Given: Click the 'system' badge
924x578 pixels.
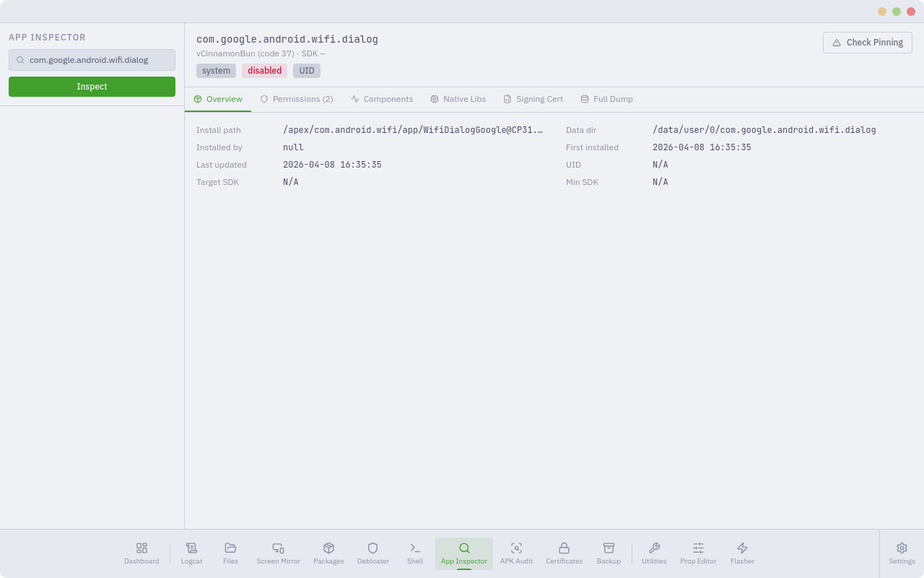Looking at the screenshot, I should (216, 71).
